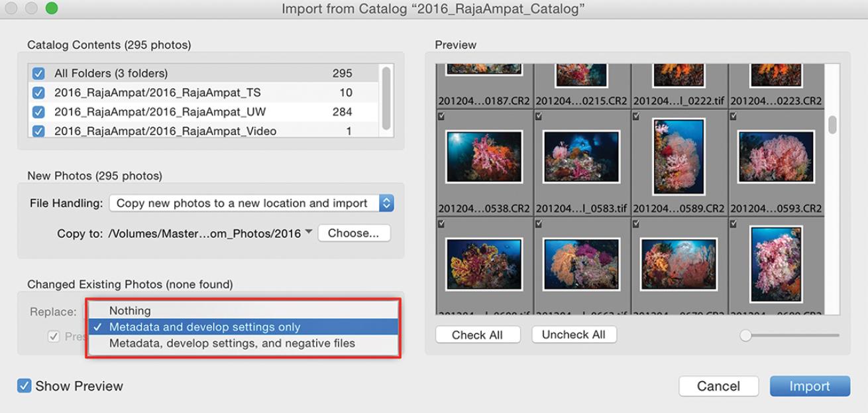The height and width of the screenshot is (413, 868).
Task: Click the Choose... destination button
Action: tap(354, 233)
